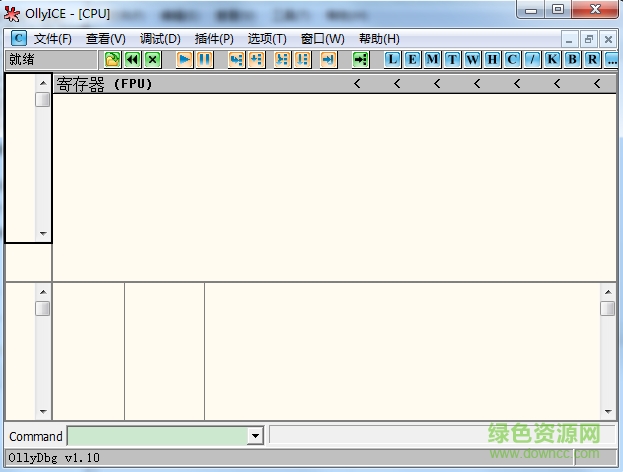Open the 调试(D) menu
The height and width of the screenshot is (472, 623).
click(160, 39)
